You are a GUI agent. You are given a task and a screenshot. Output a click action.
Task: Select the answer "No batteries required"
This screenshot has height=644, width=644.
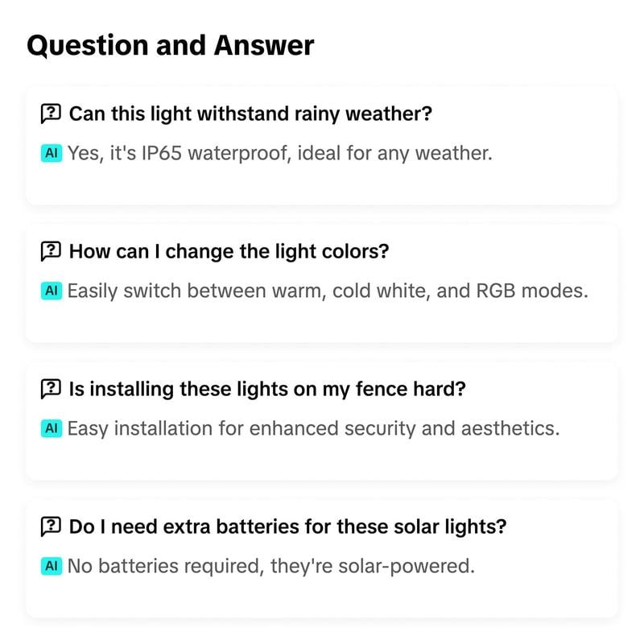click(x=270, y=567)
